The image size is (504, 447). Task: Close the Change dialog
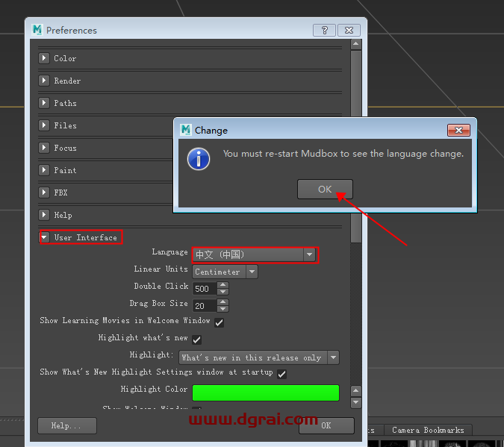[x=458, y=130]
